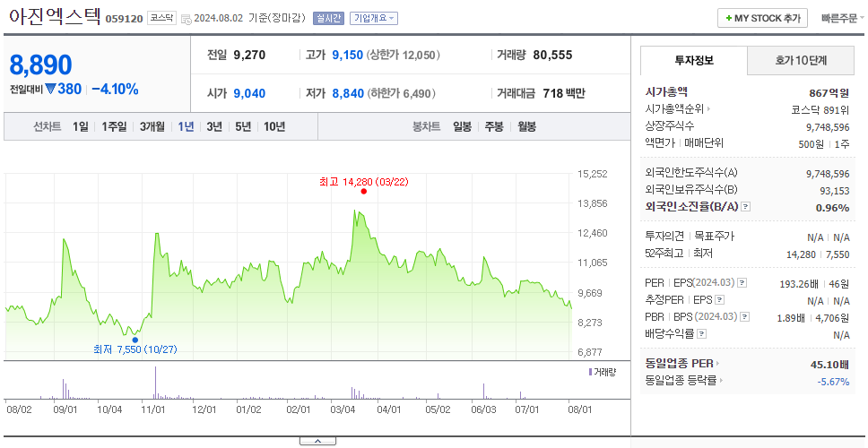Click the 코스닥 market badge
Screen dimensions: 868x448
[x=161, y=18]
